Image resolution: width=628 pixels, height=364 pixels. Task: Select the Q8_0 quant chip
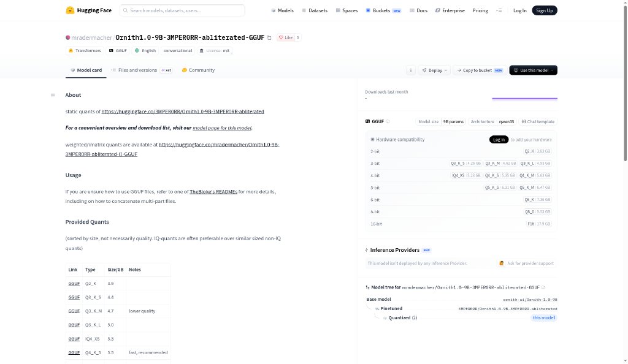click(537, 211)
